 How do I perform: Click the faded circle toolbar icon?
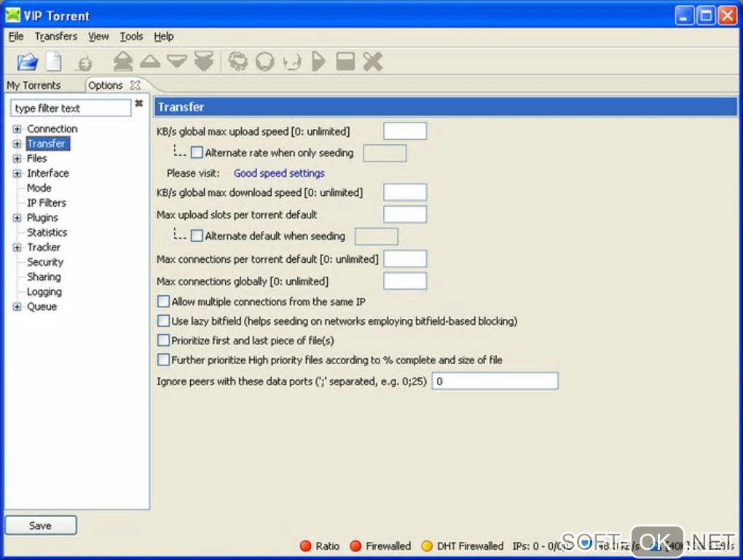coord(292,62)
